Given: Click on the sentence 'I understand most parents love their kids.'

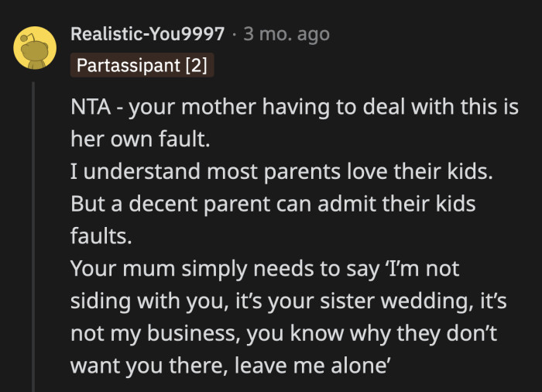Looking at the screenshot, I should pos(281,172).
